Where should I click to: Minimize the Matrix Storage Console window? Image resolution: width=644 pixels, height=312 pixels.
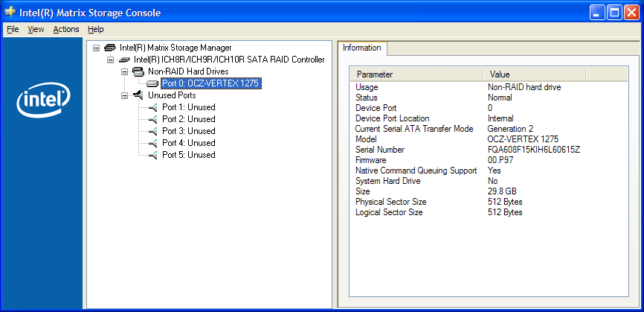pos(598,13)
